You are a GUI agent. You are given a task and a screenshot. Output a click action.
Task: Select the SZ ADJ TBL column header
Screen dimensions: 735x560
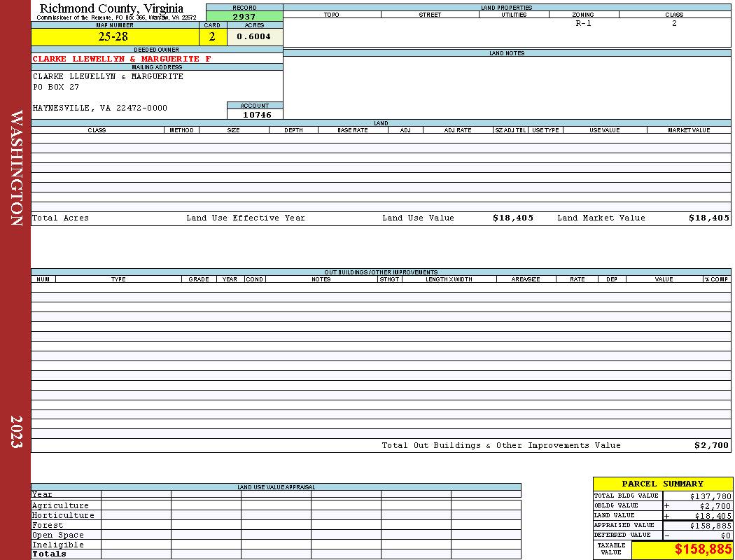point(510,129)
